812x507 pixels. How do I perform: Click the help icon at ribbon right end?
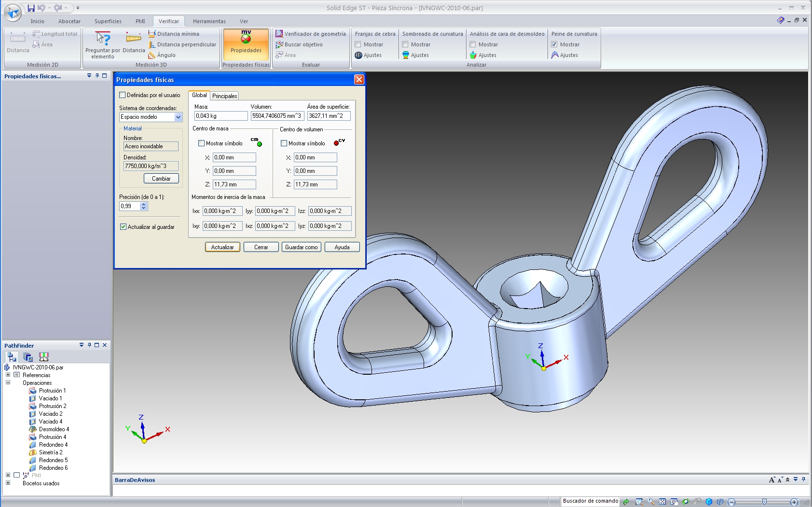[780, 20]
